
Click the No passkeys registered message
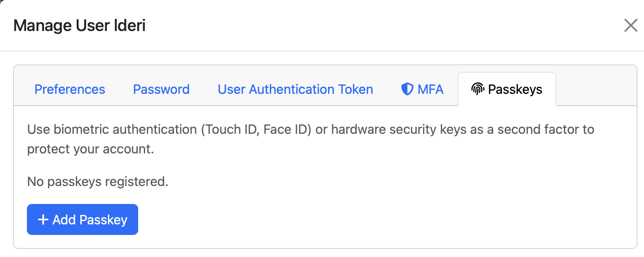coord(97,182)
